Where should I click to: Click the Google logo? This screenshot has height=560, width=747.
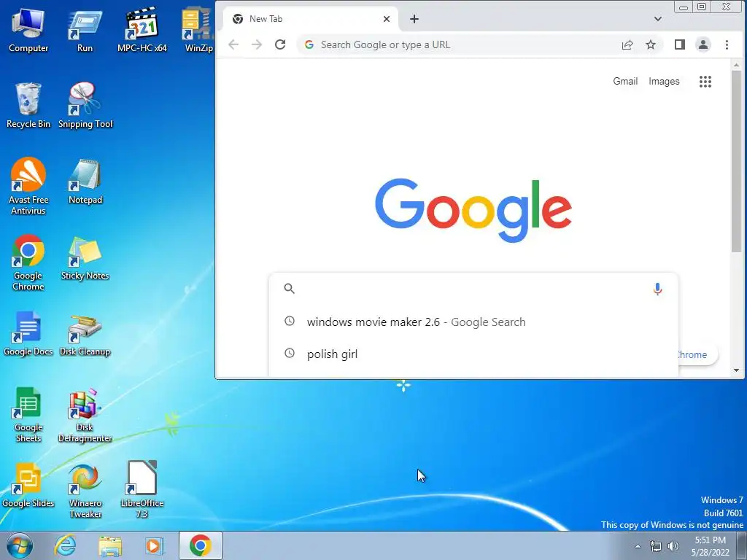pyautogui.click(x=473, y=210)
